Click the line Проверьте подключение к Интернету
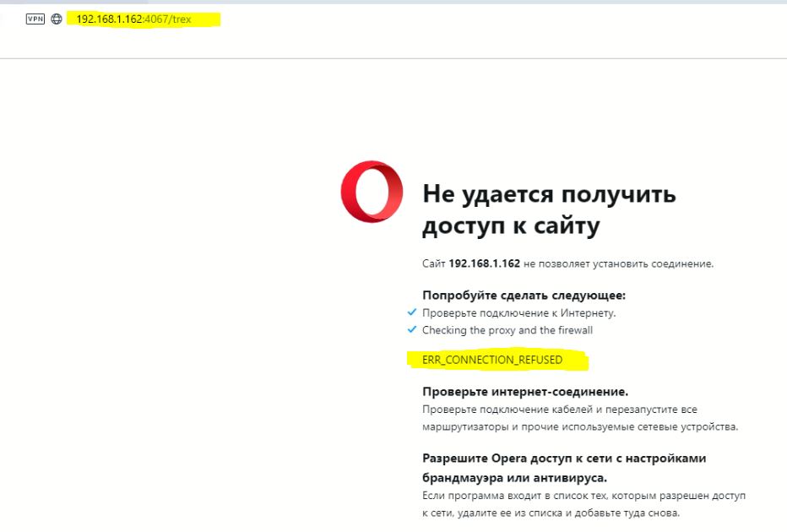787x532 pixels. [x=519, y=313]
